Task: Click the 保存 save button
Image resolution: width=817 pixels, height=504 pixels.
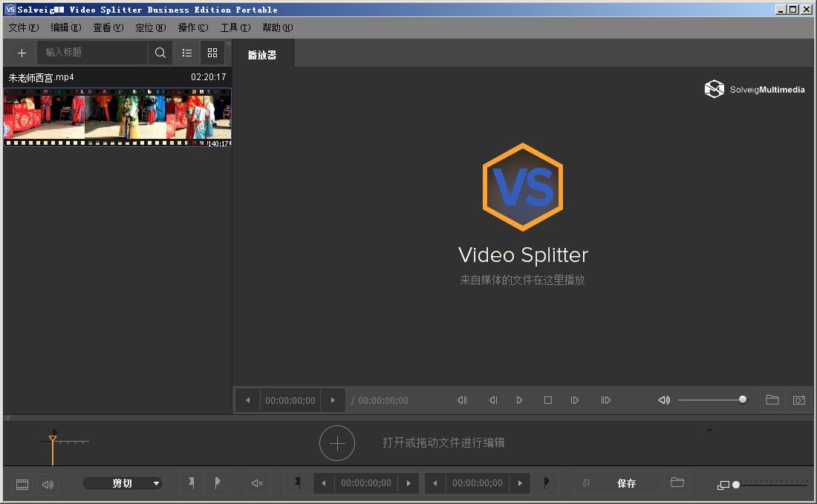Action: (626, 483)
